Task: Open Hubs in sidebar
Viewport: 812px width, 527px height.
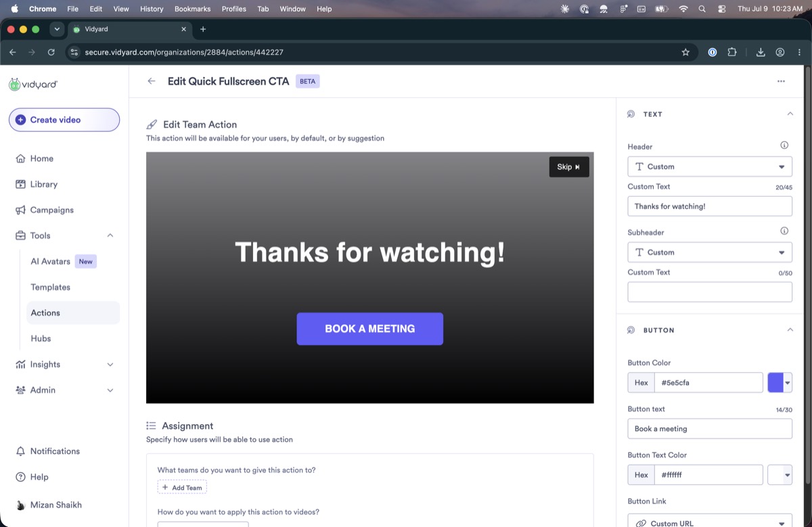Action: (41, 338)
